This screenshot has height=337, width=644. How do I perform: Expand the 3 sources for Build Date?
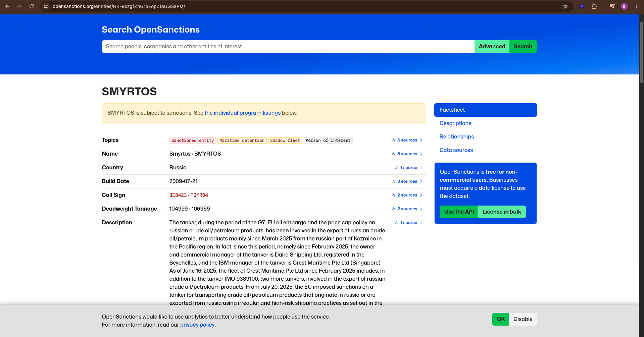[x=407, y=181]
